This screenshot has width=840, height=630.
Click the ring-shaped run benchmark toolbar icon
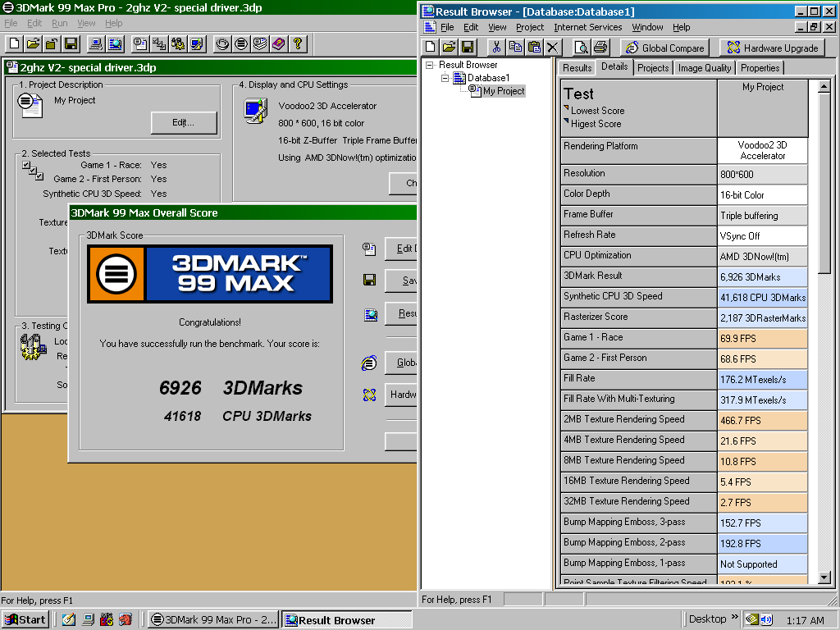coord(222,43)
